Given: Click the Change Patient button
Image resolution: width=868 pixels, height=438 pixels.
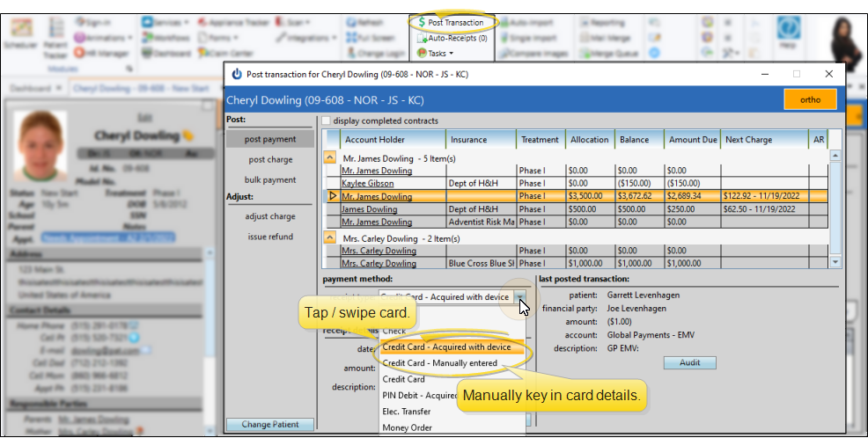Looking at the screenshot, I should (269, 425).
